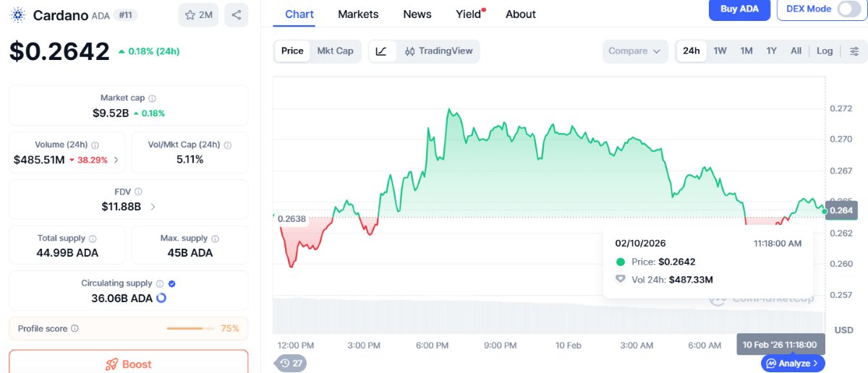Image resolution: width=868 pixels, height=373 pixels.
Task: Click the 0.264 current price marker
Action: 841,210
